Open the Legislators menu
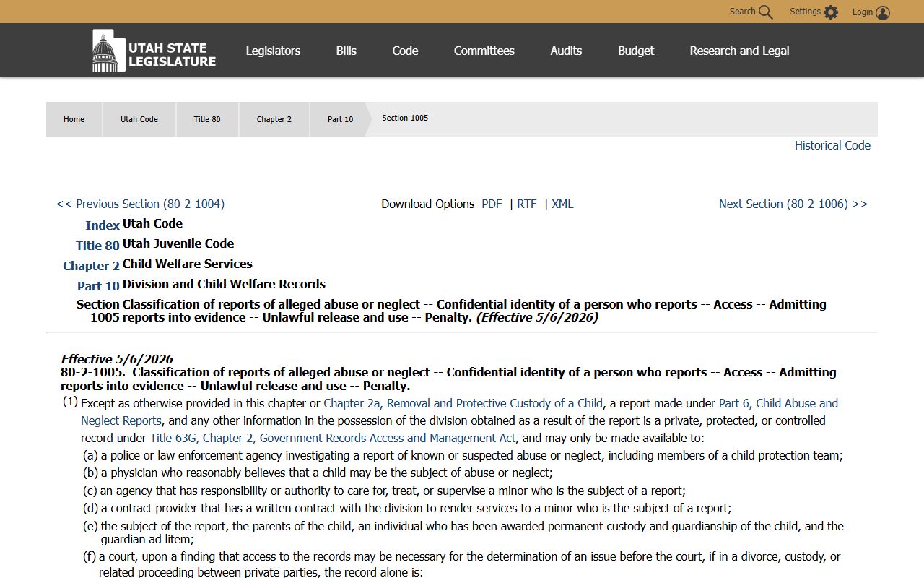 pyautogui.click(x=273, y=51)
